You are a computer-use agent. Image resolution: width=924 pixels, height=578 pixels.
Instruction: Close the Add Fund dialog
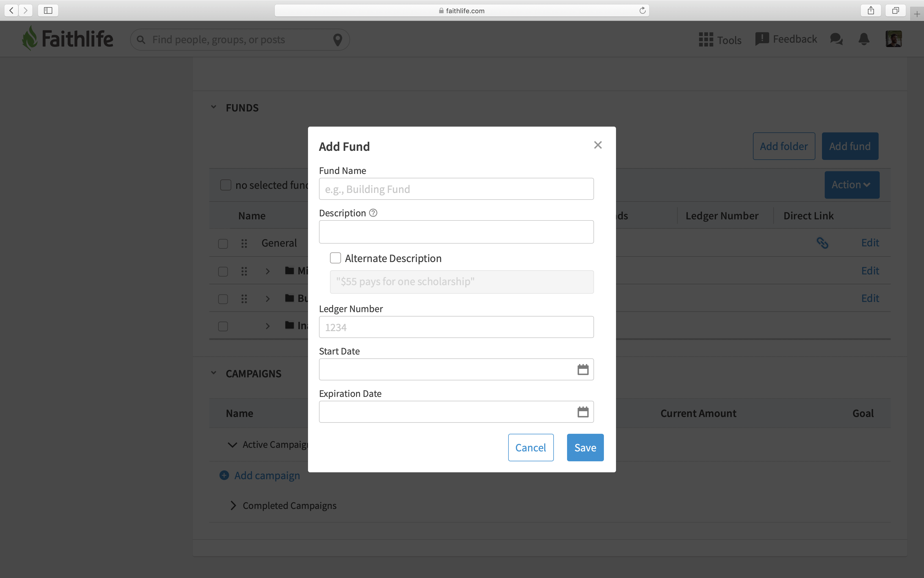[x=598, y=145]
